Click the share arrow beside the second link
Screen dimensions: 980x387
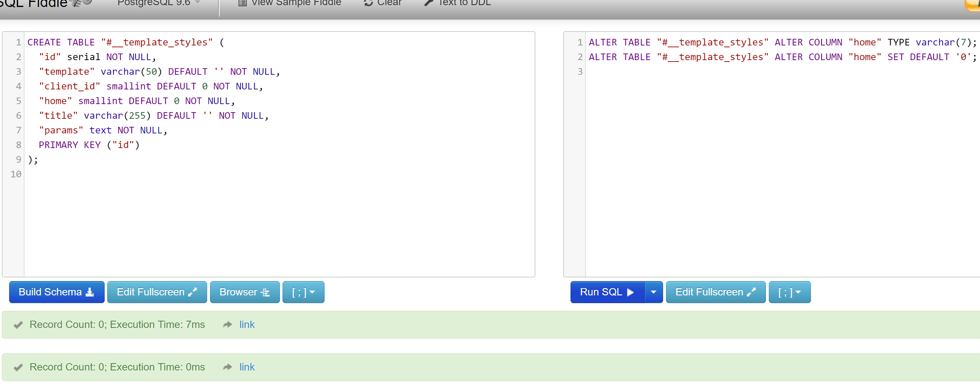pyautogui.click(x=227, y=366)
